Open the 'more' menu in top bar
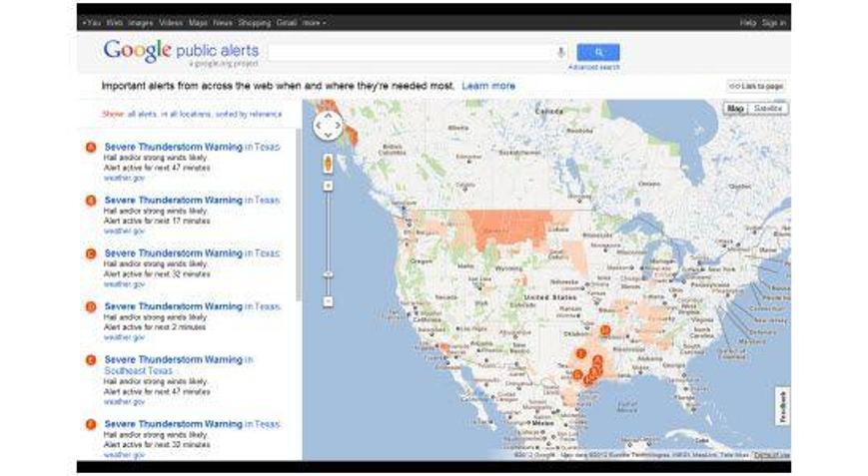The width and height of the screenshot is (868, 476). pyautogui.click(x=314, y=22)
